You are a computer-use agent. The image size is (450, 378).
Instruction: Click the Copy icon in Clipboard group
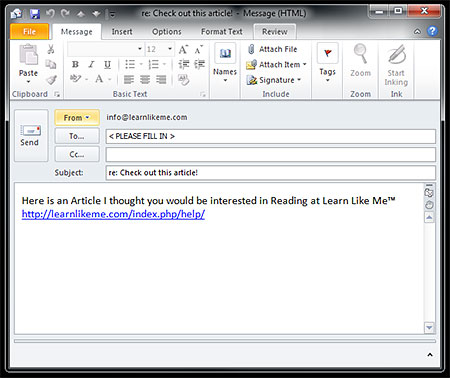[51, 64]
